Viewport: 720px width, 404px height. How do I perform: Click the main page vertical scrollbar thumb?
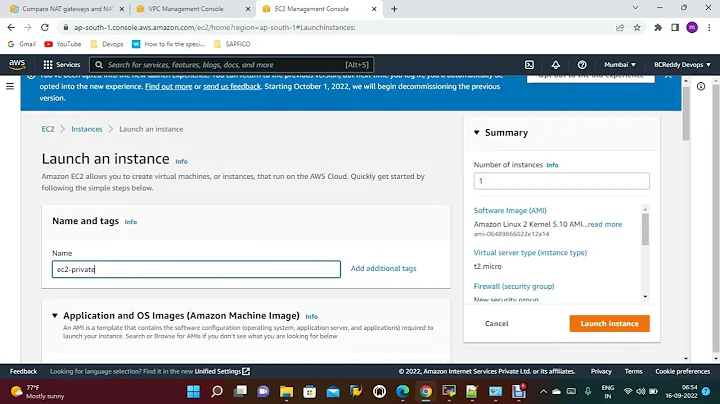[x=686, y=113]
